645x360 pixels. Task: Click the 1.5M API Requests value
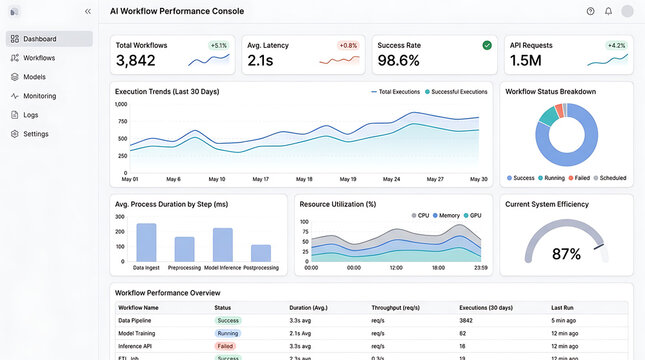pyautogui.click(x=526, y=60)
